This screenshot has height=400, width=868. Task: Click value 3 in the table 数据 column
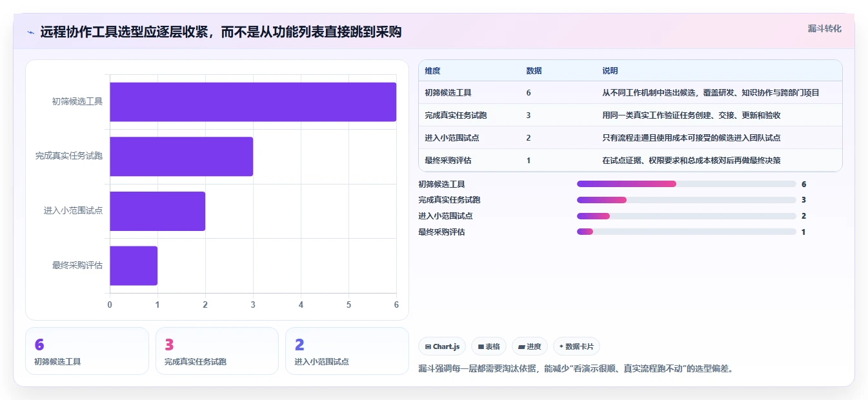(529, 115)
